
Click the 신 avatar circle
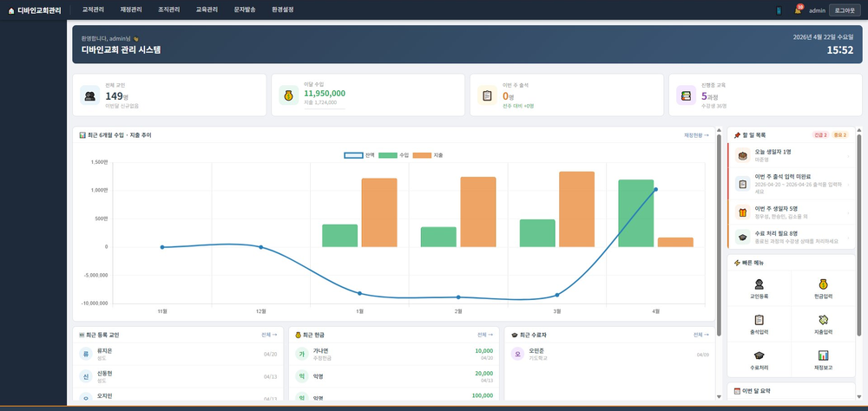click(86, 376)
